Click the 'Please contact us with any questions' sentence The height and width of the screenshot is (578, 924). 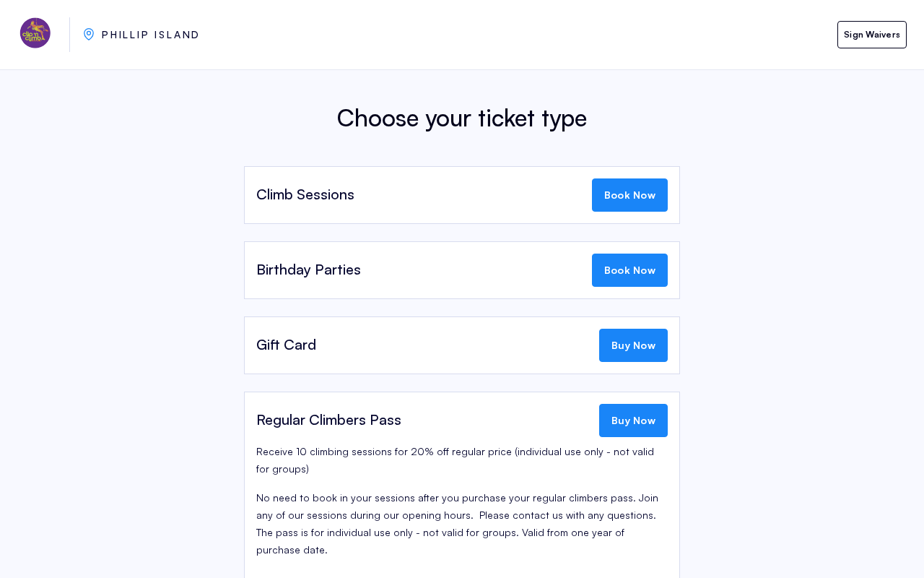(567, 515)
